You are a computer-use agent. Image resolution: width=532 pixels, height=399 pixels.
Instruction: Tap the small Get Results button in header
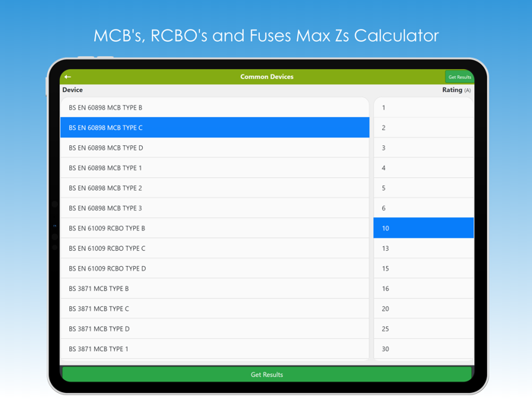point(459,77)
